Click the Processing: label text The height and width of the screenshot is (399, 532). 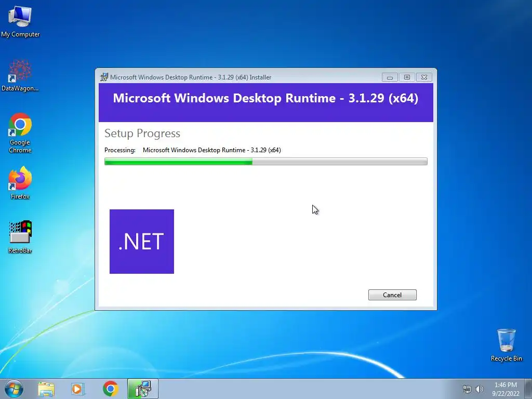120,150
